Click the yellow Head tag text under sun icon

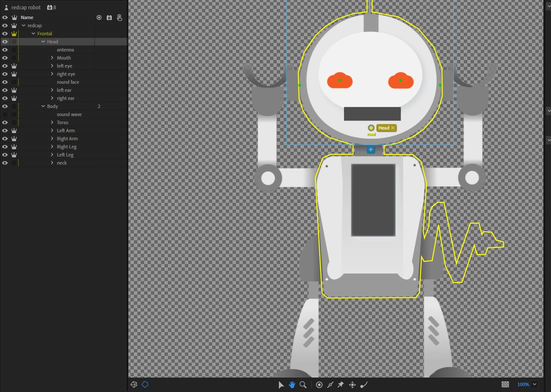click(372, 134)
